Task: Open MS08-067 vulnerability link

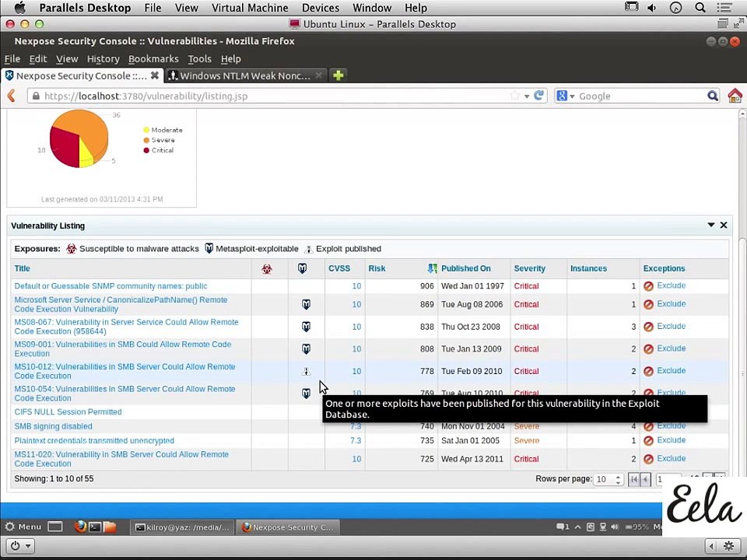Action: 126,327
